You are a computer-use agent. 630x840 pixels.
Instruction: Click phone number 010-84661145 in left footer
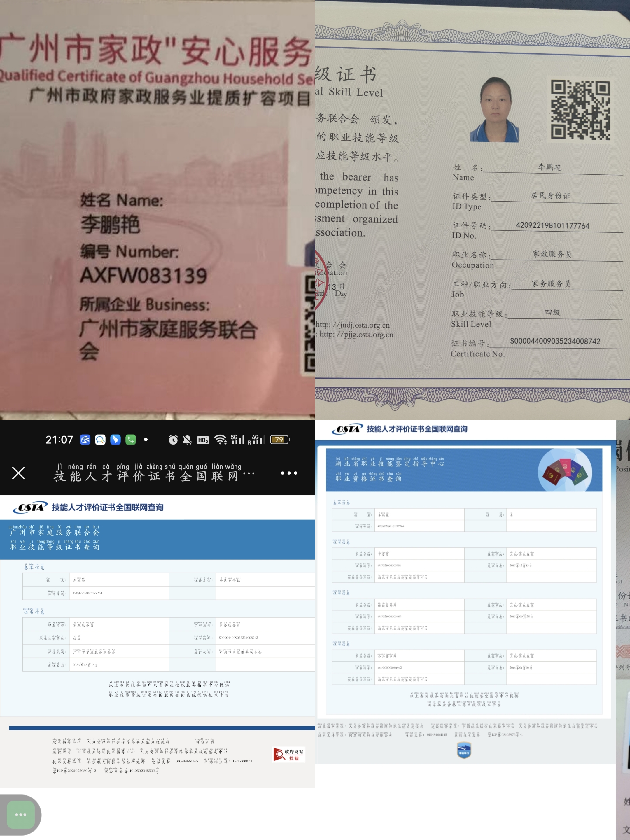point(186,761)
